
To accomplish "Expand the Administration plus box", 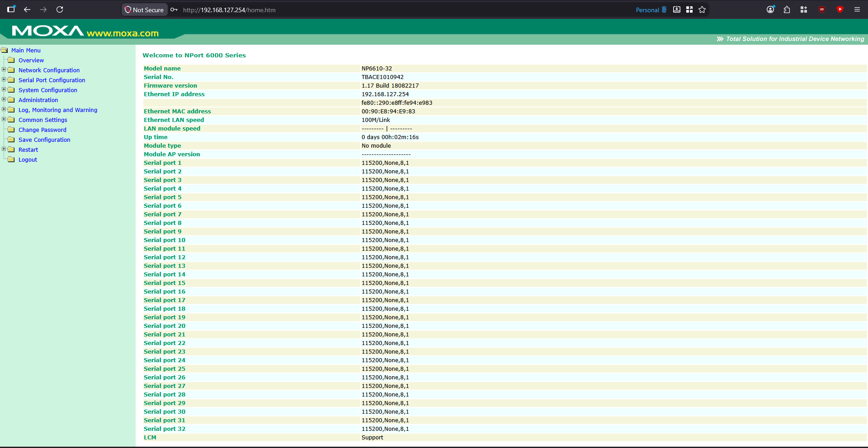I will [4, 99].
